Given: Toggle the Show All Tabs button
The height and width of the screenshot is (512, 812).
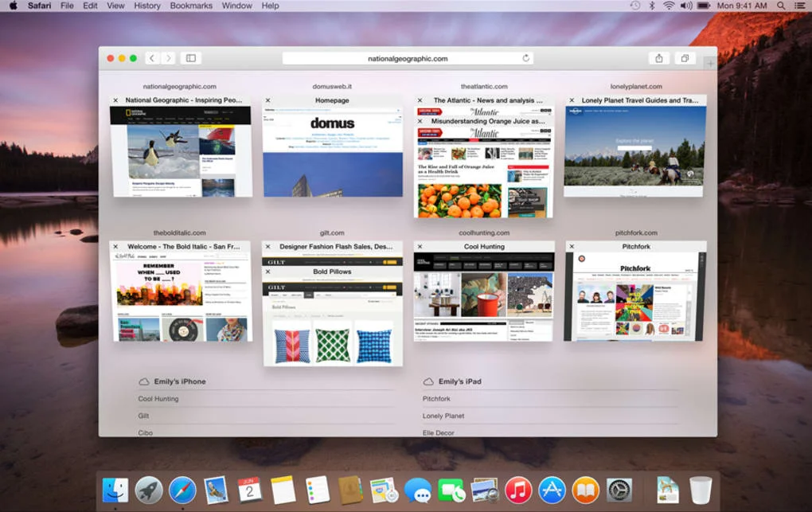Looking at the screenshot, I should [x=685, y=58].
